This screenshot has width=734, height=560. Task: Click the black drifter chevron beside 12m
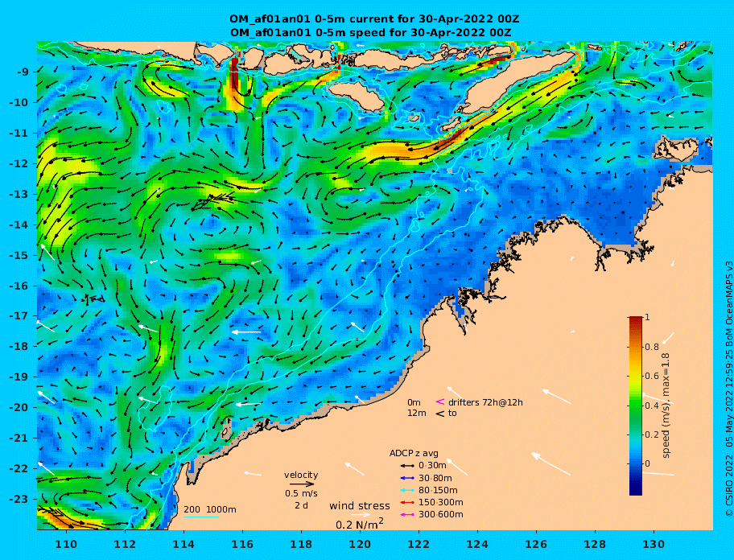click(440, 414)
